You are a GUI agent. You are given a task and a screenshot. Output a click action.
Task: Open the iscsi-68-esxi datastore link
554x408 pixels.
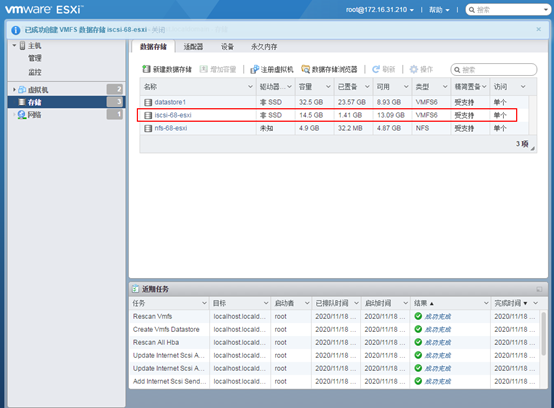173,115
